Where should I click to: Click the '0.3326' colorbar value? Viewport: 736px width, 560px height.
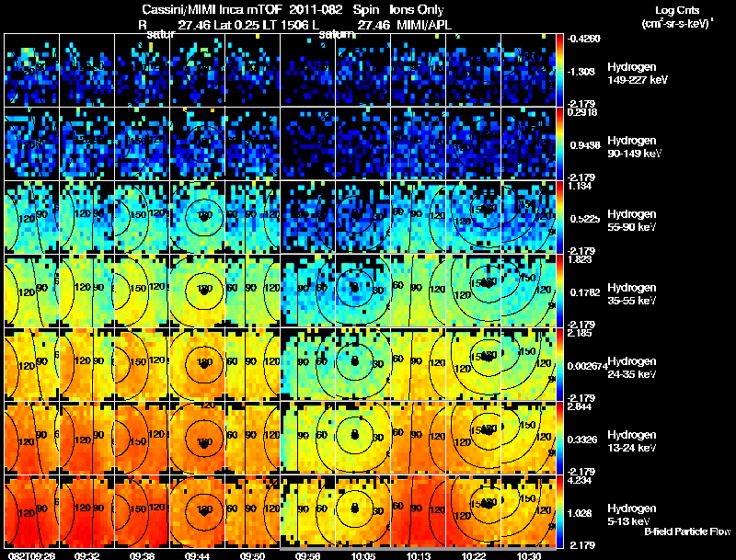(x=582, y=440)
